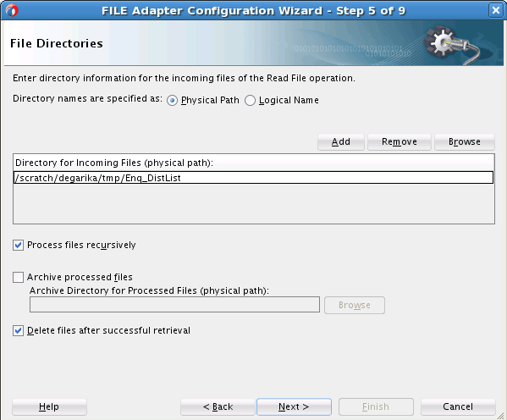Select the Logical Name radio button
This screenshot has width=507, height=420.
tap(250, 101)
